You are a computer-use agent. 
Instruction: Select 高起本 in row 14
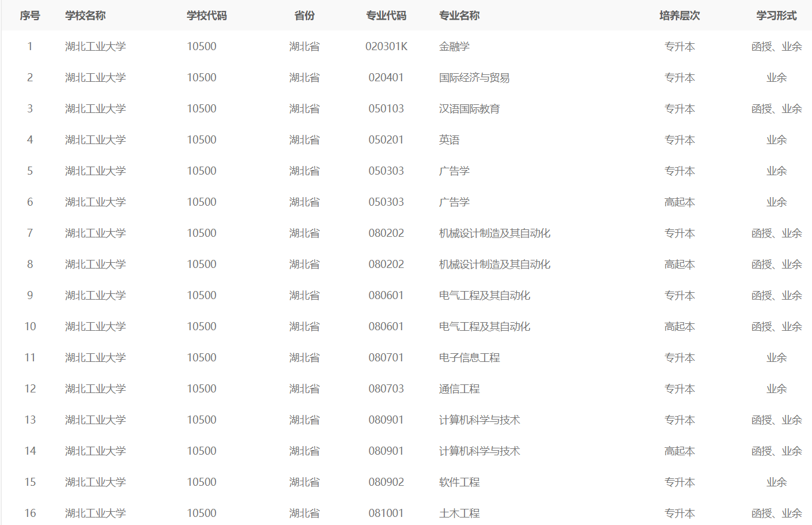(x=679, y=451)
